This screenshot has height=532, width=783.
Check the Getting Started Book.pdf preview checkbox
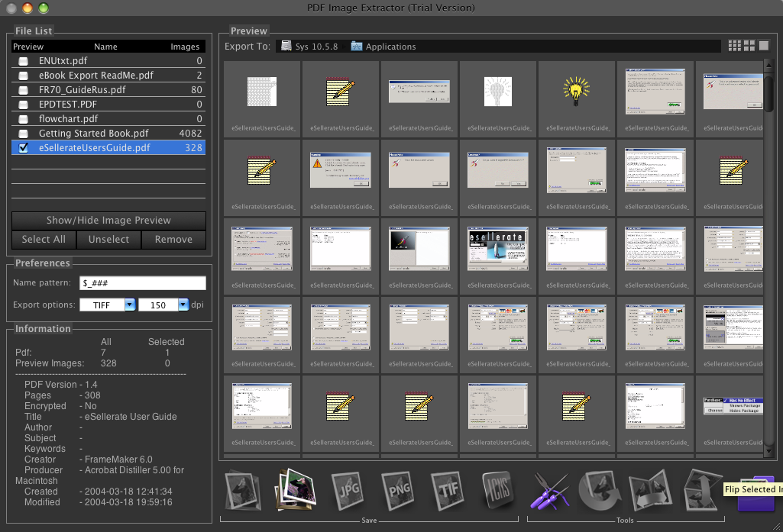(x=24, y=134)
